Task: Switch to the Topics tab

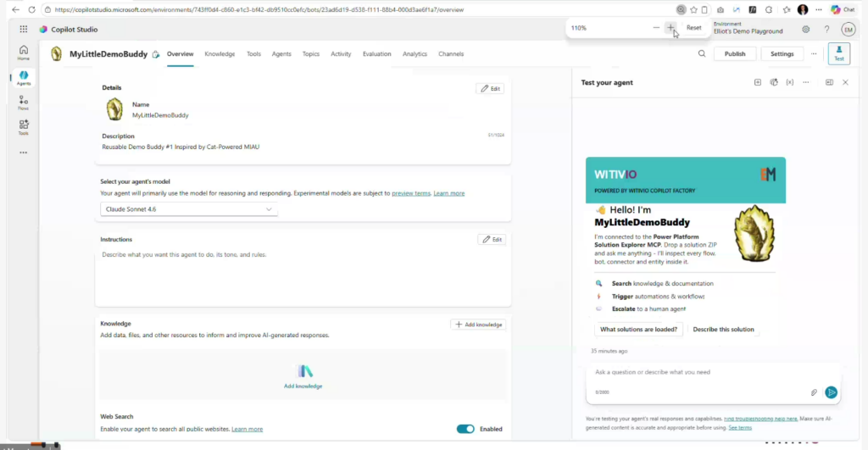Action: point(310,53)
